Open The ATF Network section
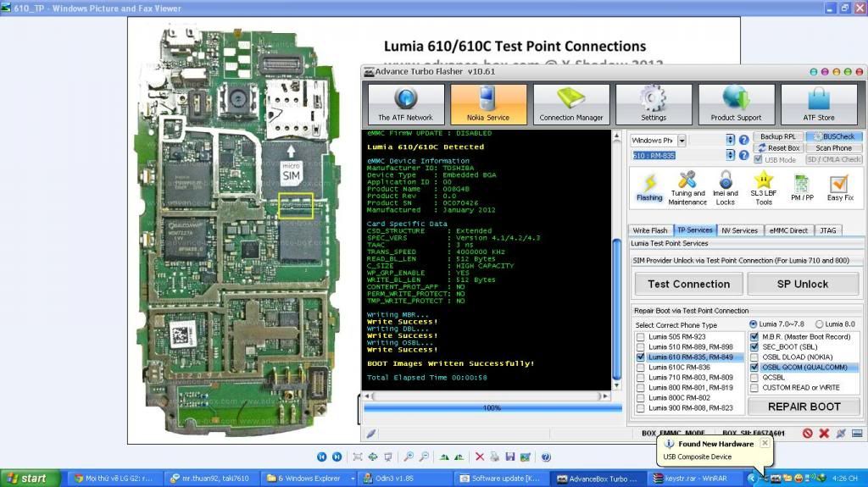 406,104
